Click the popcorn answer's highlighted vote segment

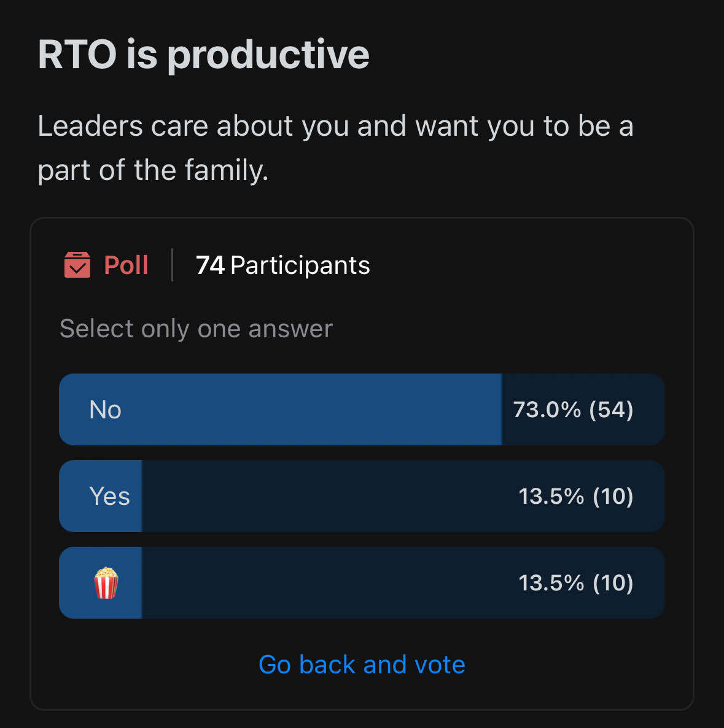pyautogui.click(x=100, y=582)
